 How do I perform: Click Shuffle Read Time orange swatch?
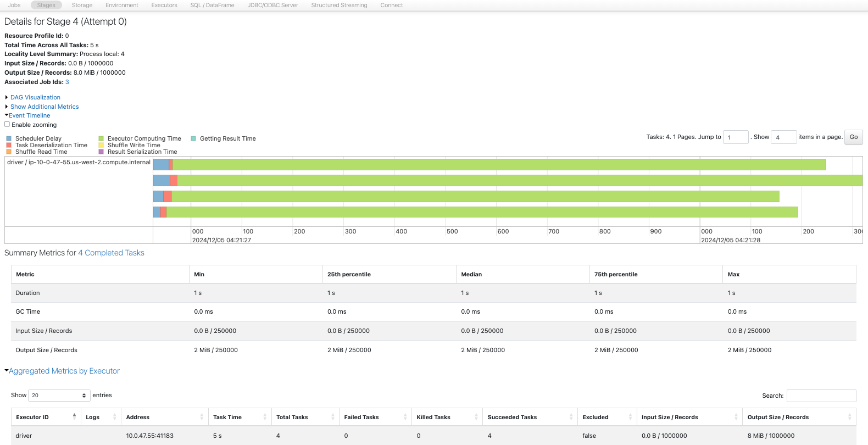coord(9,152)
